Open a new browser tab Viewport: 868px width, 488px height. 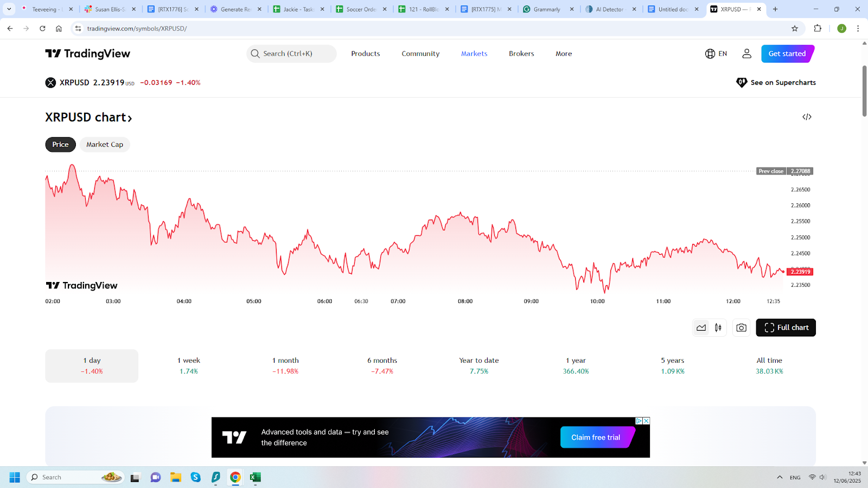(775, 9)
